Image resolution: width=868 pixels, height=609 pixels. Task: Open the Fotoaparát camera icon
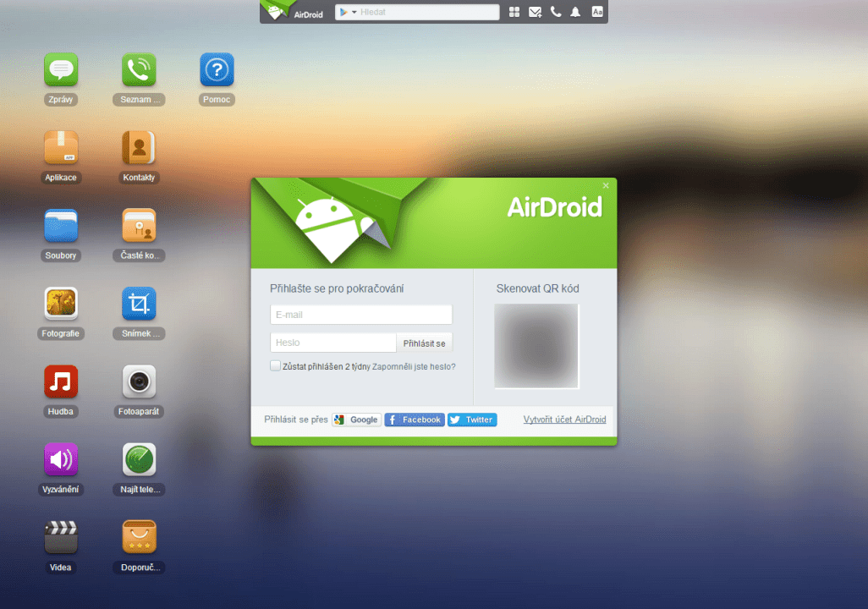click(x=139, y=382)
